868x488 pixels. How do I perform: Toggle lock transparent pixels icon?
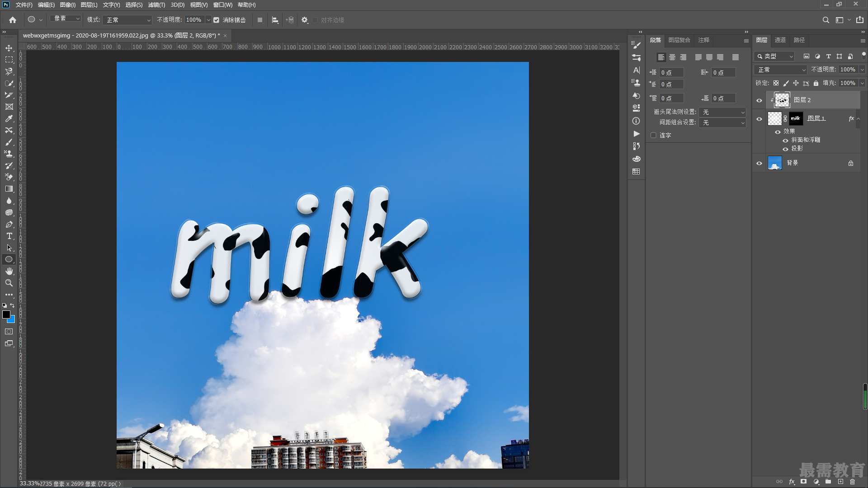tap(776, 83)
